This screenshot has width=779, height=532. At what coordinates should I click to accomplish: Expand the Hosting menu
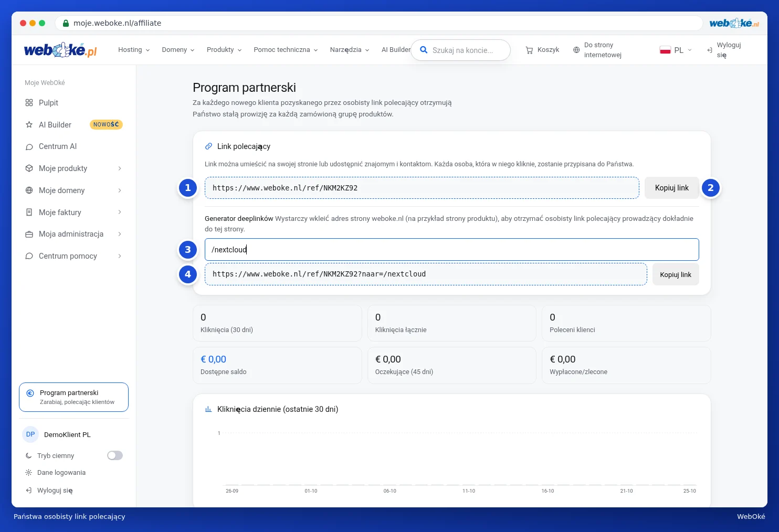[x=134, y=50]
